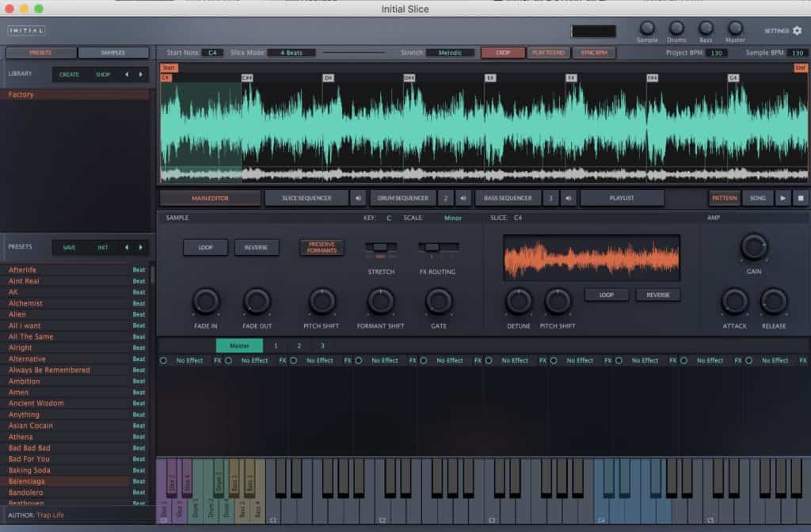Viewport: 811px width, 532px height.
Task: Open the Key C selector
Action: coord(389,218)
